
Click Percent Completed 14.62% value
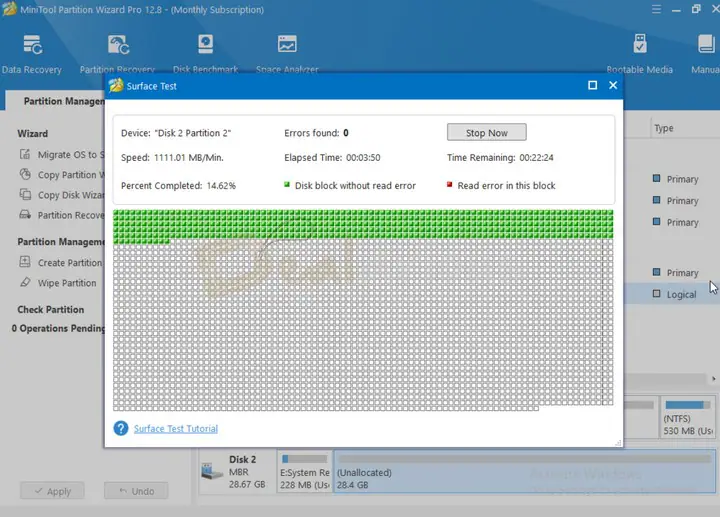[x=221, y=186]
